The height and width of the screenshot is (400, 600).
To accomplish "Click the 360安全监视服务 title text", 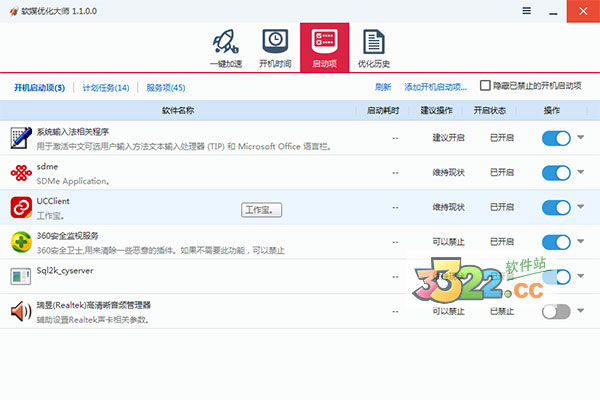I will (68, 236).
